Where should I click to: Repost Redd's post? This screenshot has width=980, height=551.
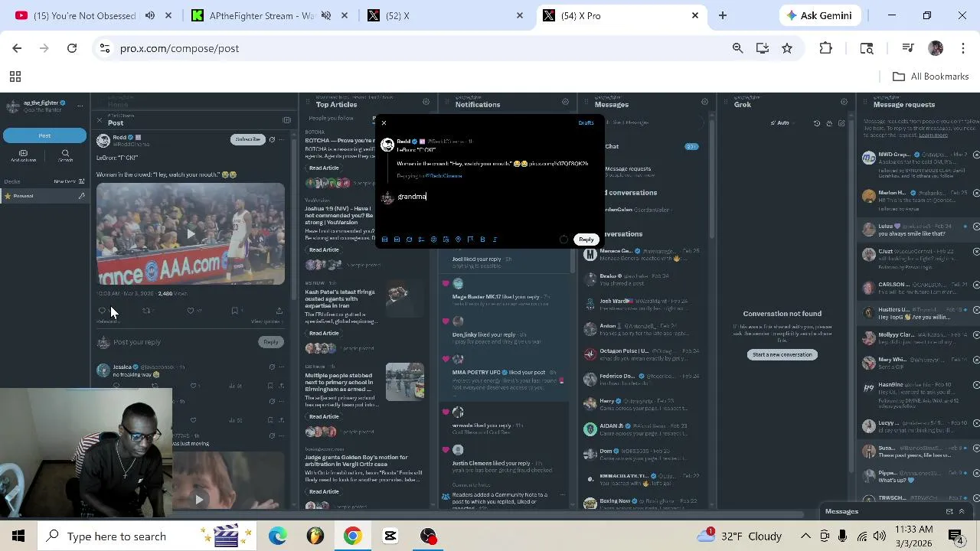pyautogui.click(x=146, y=311)
